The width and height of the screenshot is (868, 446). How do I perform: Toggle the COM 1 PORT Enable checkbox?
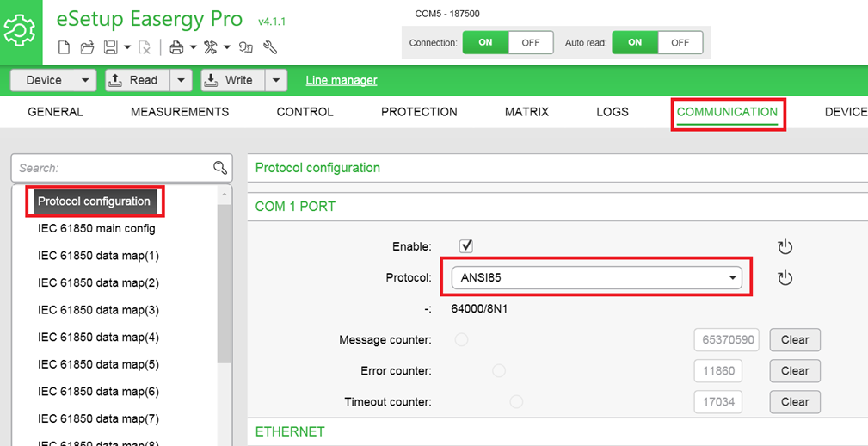click(466, 246)
